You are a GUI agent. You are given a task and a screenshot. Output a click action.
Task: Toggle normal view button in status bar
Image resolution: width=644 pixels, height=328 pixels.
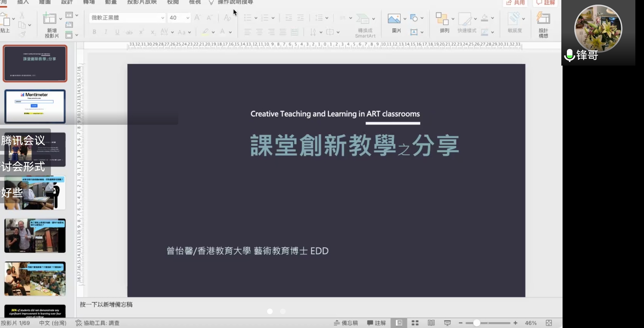click(399, 323)
